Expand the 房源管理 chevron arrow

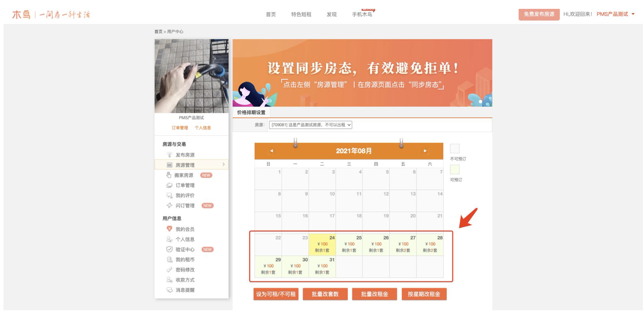click(x=223, y=164)
